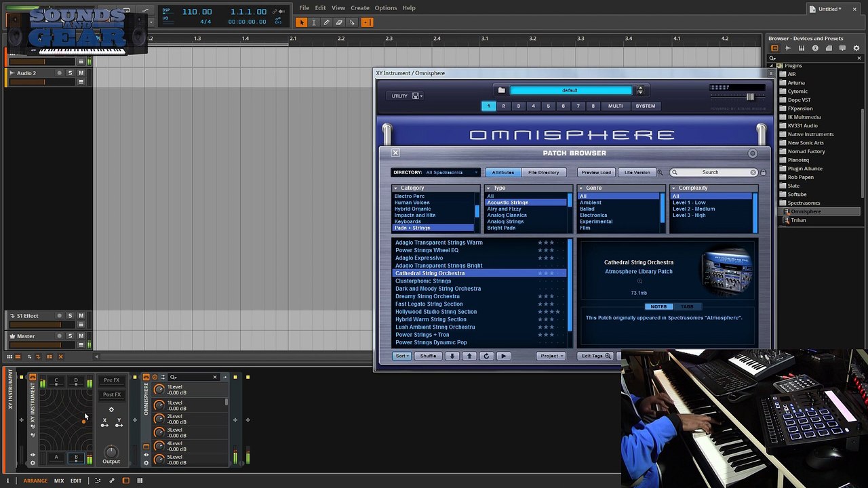Step to next patch with down arrow
This screenshot has height=488, width=868.
452,356
